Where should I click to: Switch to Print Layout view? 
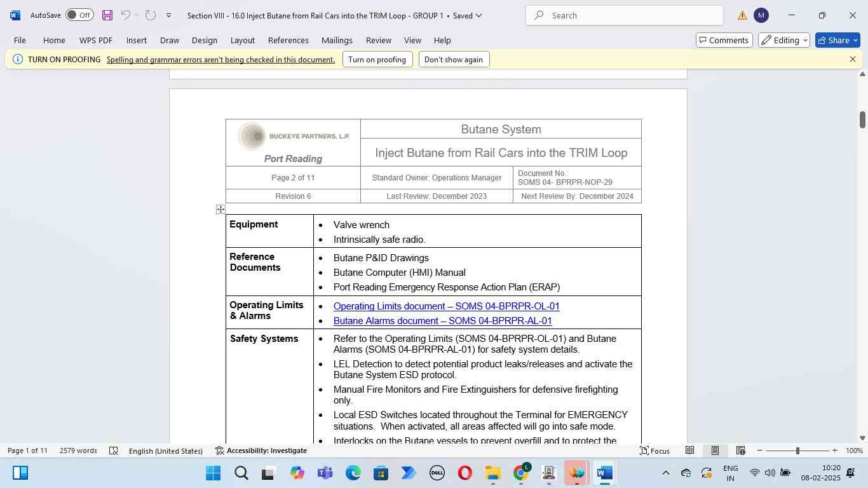click(x=715, y=451)
